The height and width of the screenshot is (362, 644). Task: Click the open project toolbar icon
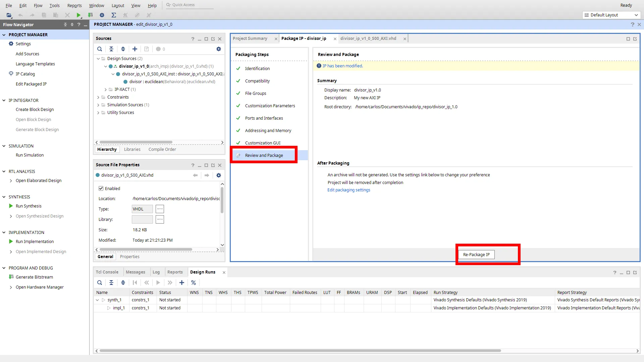click(9, 15)
